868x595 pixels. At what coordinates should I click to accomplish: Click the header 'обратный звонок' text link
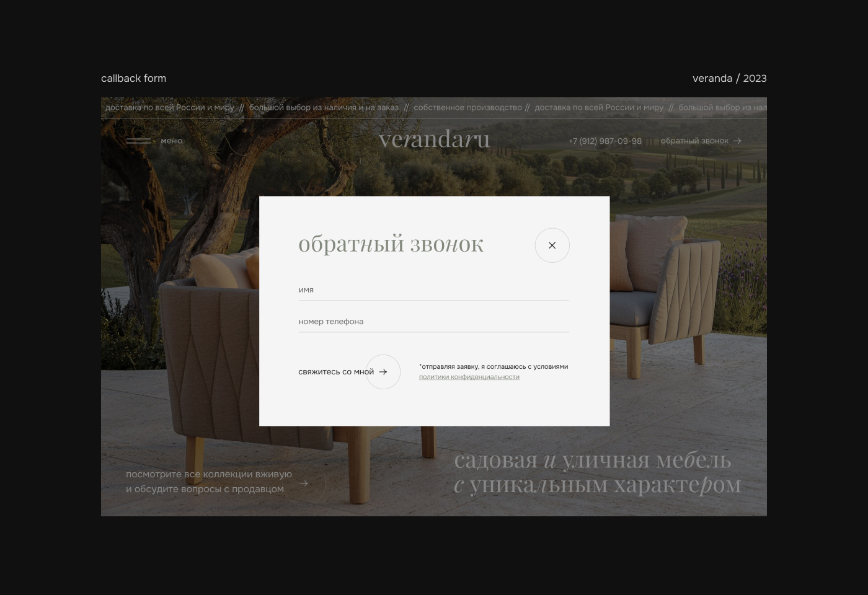coord(694,141)
